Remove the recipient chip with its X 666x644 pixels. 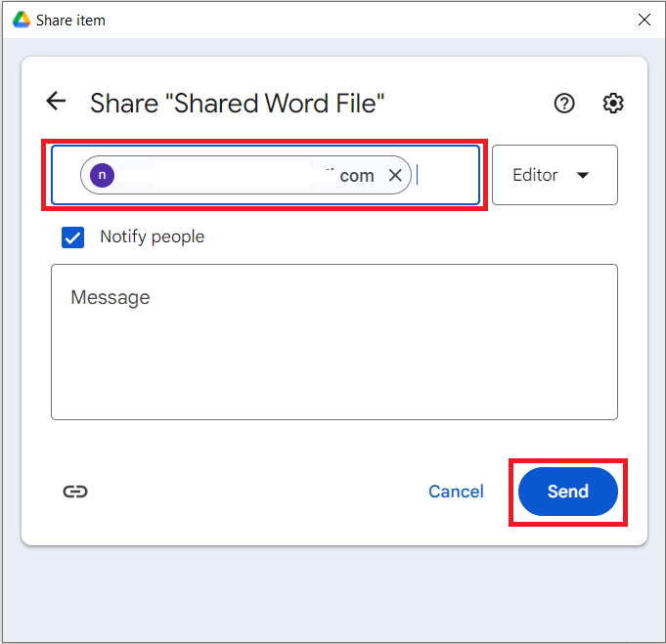(x=395, y=175)
